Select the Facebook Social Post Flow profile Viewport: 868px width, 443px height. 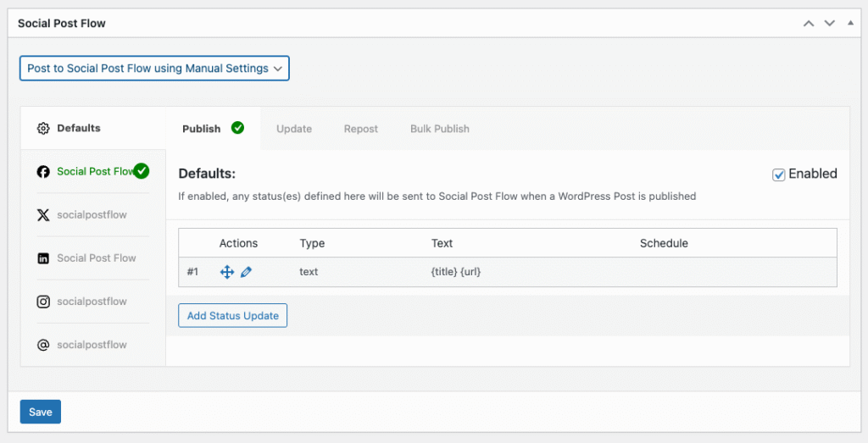click(93, 171)
